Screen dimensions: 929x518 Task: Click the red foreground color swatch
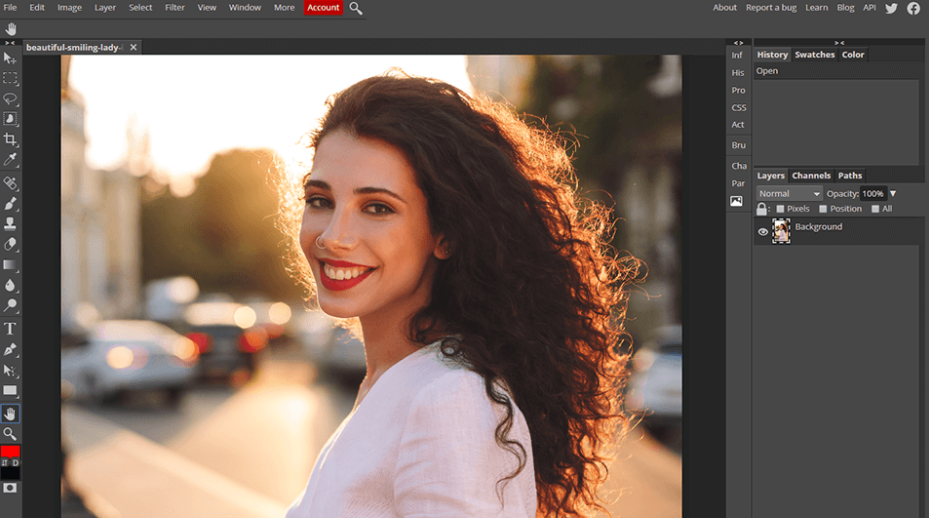pos(10,452)
